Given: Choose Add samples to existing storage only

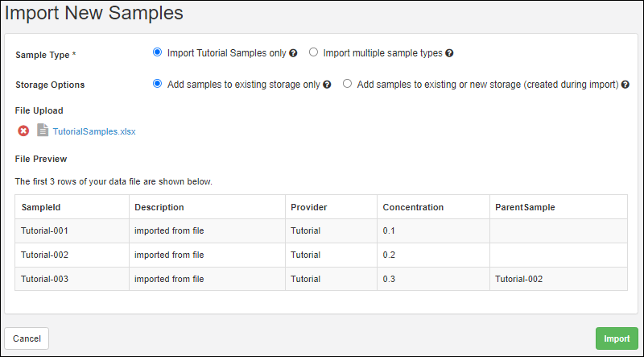Looking at the screenshot, I should click(x=158, y=84).
